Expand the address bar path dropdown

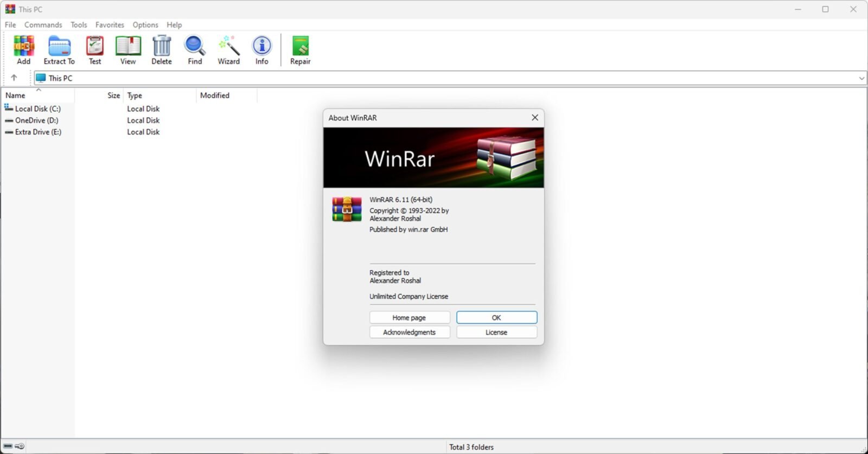coord(861,78)
